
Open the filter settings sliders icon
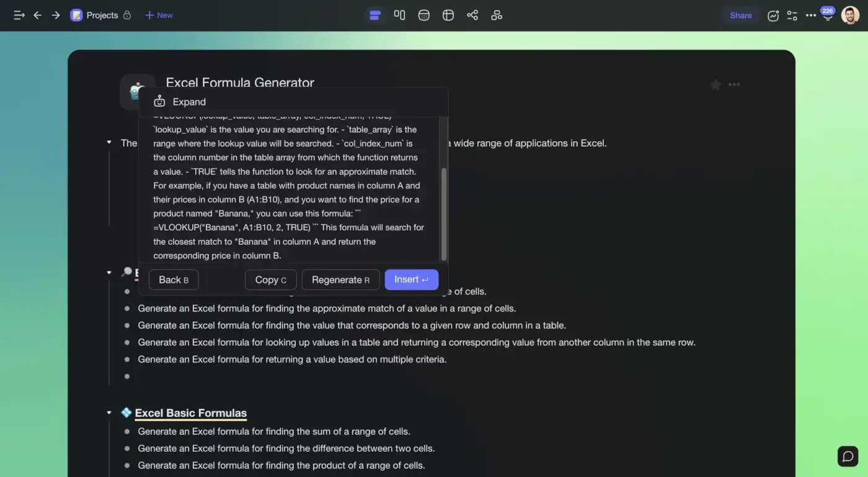pos(792,15)
